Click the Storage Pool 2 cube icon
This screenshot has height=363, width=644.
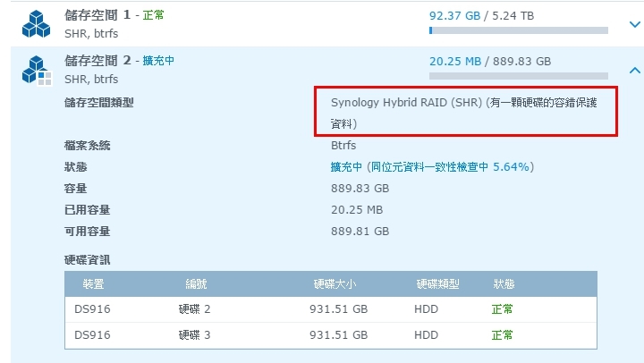tap(37, 70)
